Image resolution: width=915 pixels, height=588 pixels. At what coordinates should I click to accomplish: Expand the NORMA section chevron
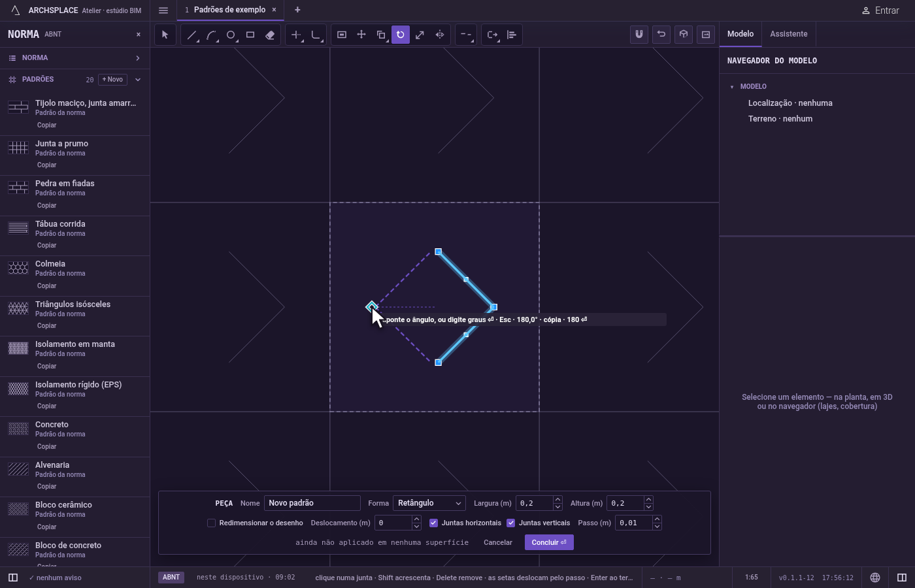tap(138, 58)
